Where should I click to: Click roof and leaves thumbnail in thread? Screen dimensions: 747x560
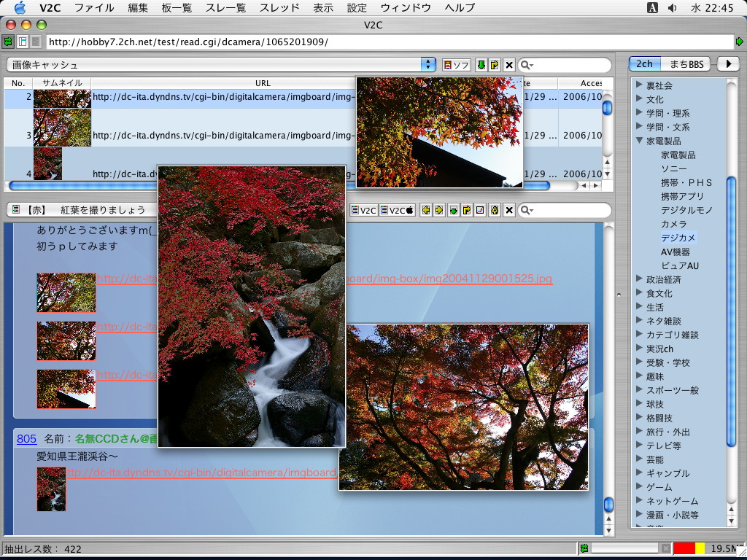(x=66, y=389)
